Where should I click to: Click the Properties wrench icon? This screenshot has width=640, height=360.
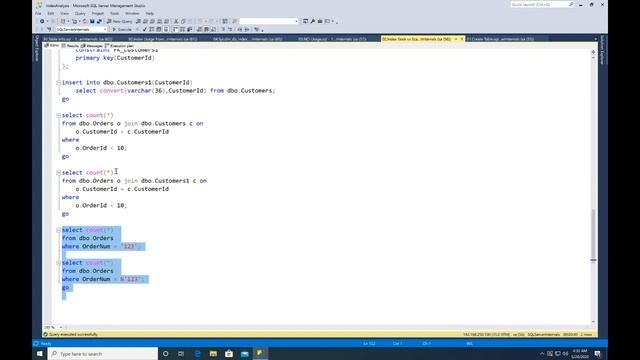click(x=313, y=21)
